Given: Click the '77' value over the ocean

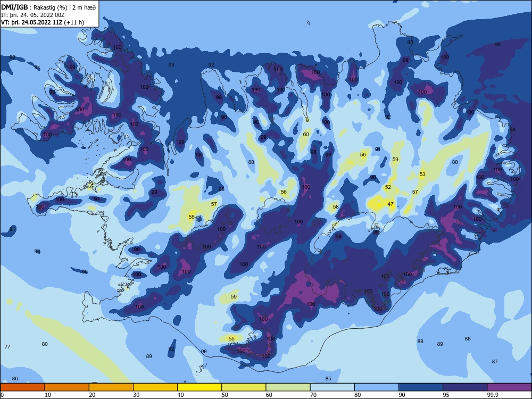Looking at the screenshot, I should (x=7, y=346).
